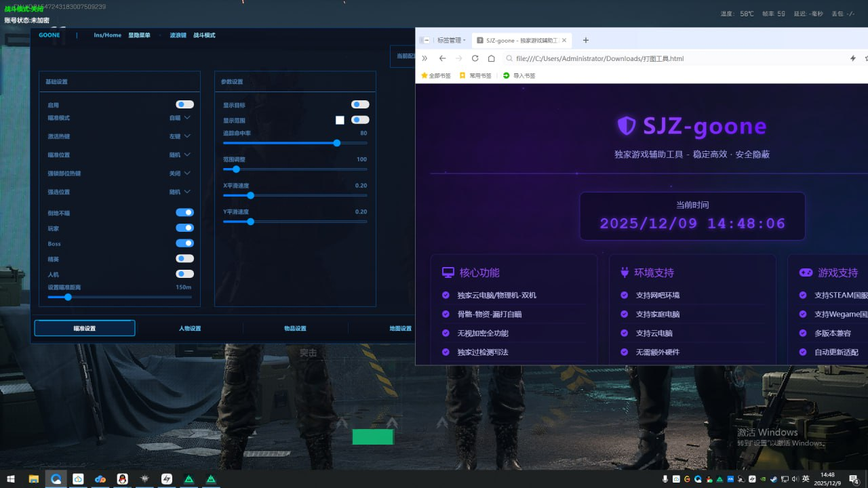Turn off the Boss toggle
Screen dimensions: 868x488
(x=184, y=243)
